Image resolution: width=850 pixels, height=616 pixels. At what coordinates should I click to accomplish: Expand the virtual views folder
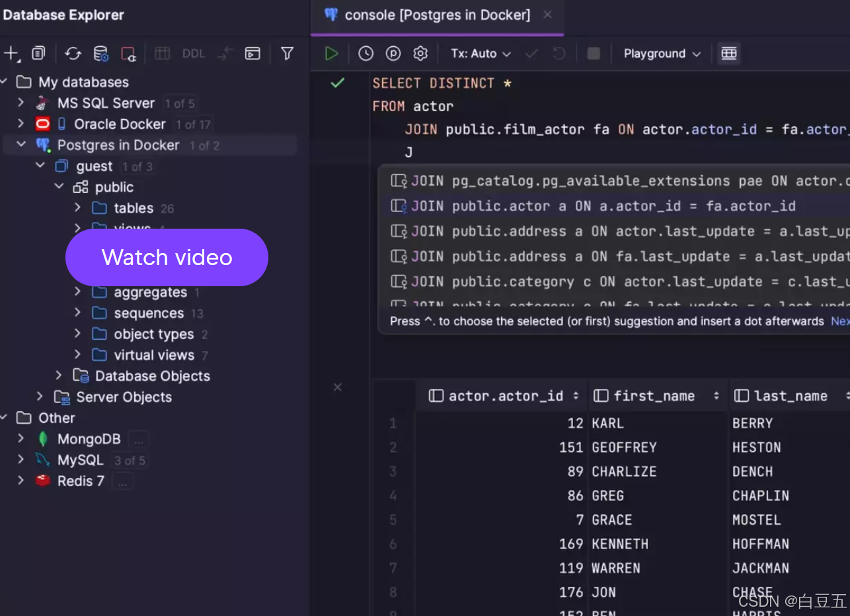point(78,354)
